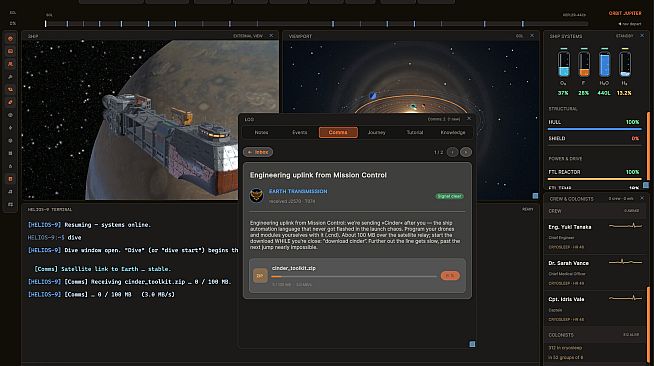This screenshot has height=366, width=654.
Task: Switch to the Notes tab in Log
Action: (x=261, y=132)
